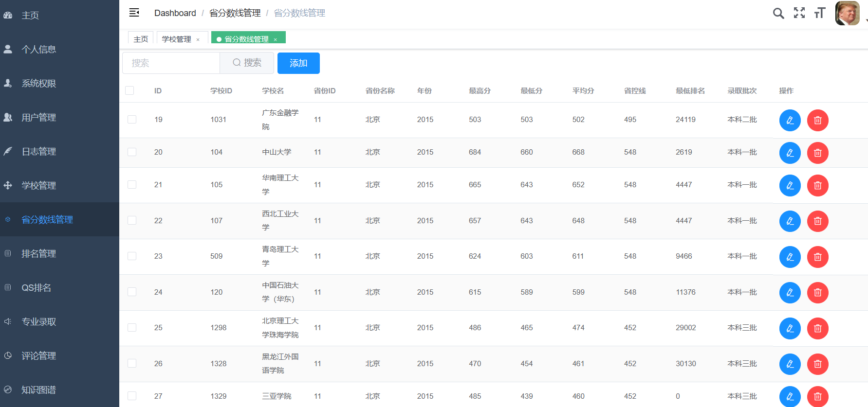Toggle the select-all header checkbox

click(x=129, y=90)
